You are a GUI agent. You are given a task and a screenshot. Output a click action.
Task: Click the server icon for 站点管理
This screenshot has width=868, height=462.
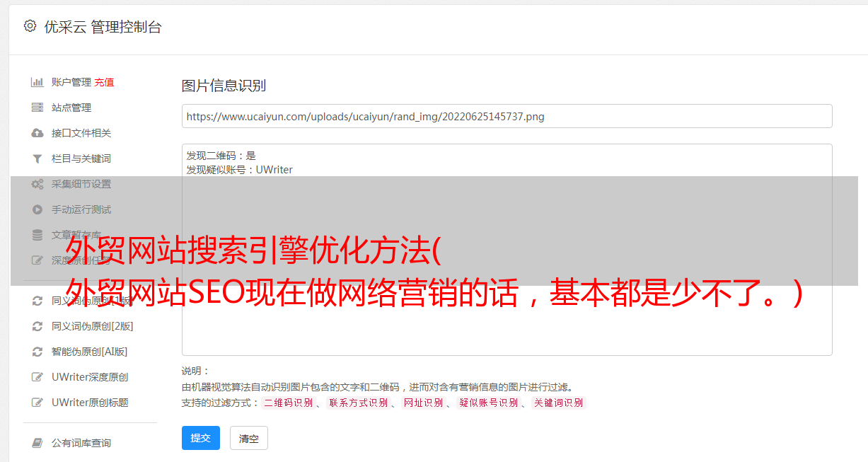pyautogui.click(x=37, y=108)
